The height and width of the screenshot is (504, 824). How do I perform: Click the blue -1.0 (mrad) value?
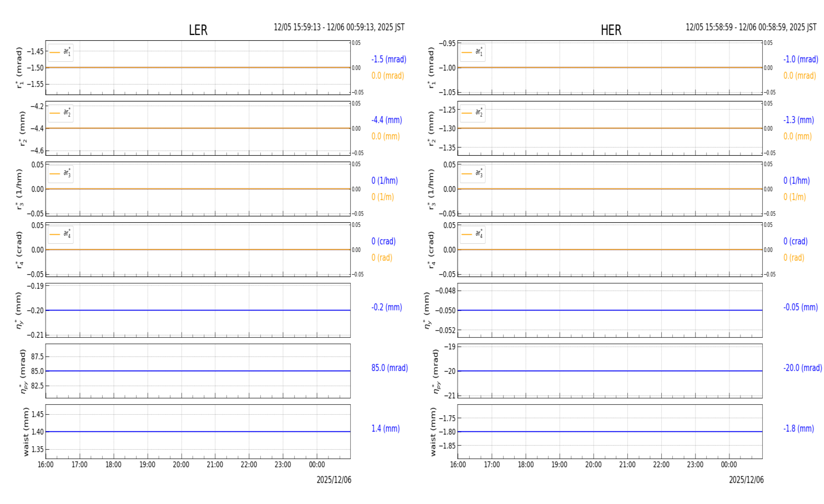click(x=801, y=60)
